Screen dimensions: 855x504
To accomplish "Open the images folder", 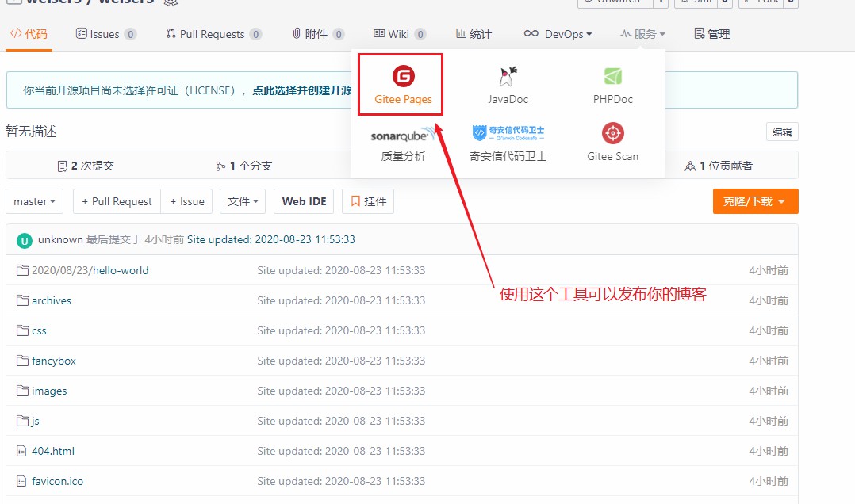I will coord(49,391).
